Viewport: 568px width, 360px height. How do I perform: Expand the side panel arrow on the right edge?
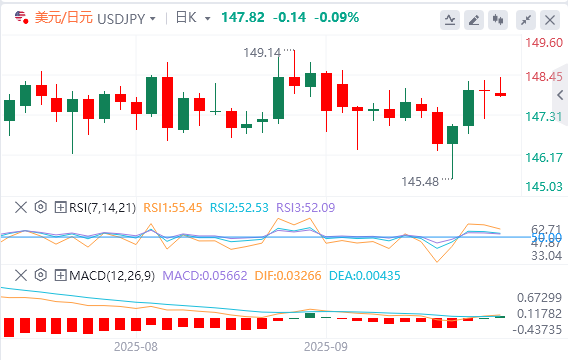pyautogui.click(x=560, y=95)
